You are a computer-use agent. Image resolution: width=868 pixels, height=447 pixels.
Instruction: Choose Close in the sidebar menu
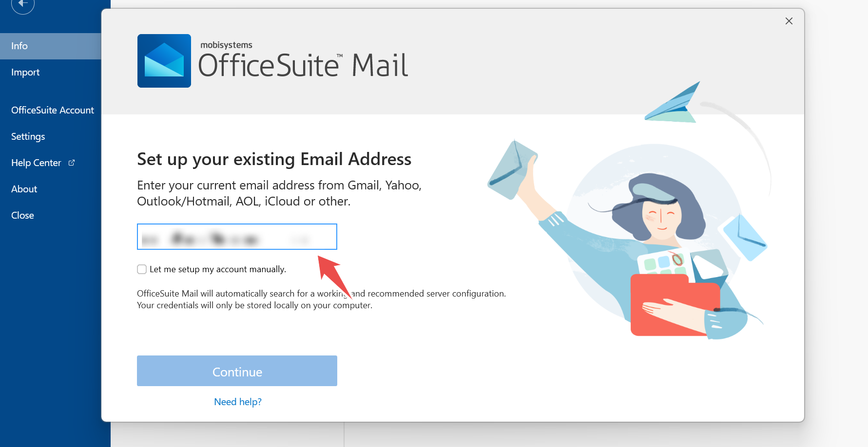(23, 216)
